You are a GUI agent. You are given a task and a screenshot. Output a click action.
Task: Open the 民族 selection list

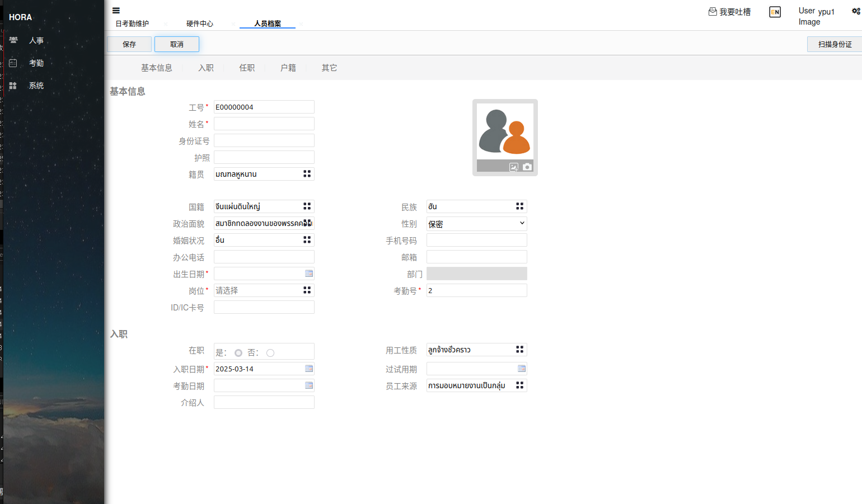(x=519, y=206)
